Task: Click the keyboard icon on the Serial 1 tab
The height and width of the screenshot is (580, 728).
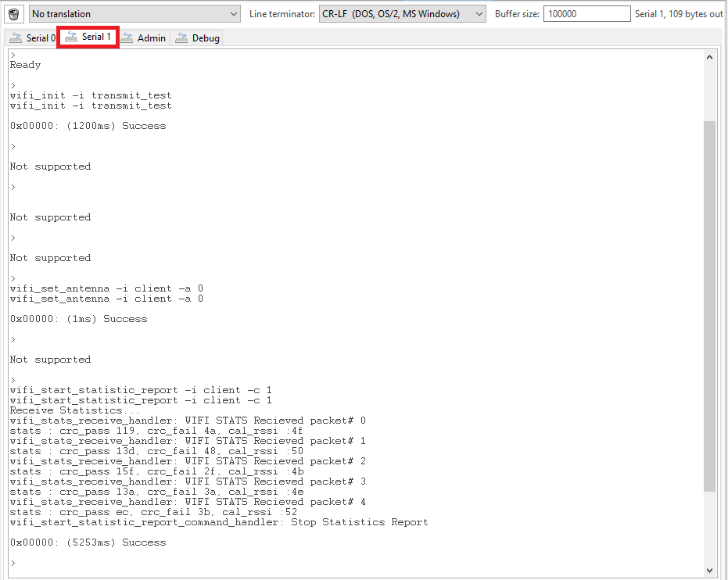Action: 72,37
